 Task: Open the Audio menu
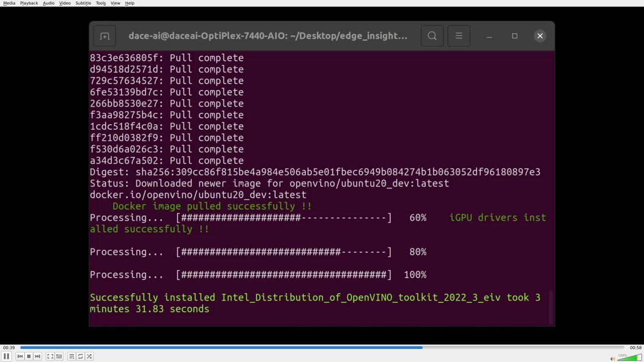coord(49,3)
